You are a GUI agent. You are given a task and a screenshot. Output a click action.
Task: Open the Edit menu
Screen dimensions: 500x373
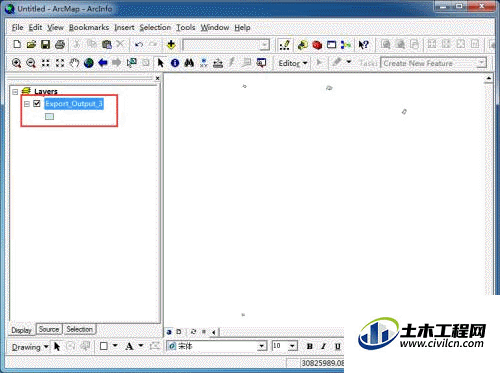coord(35,28)
